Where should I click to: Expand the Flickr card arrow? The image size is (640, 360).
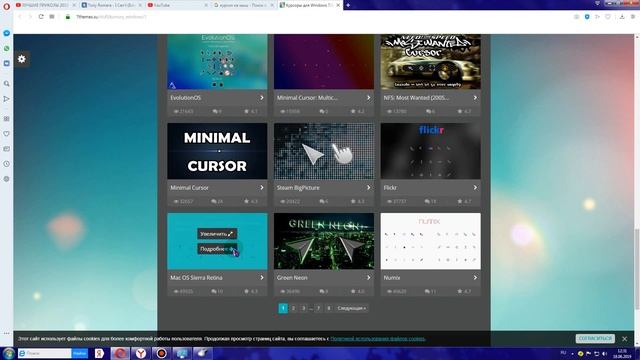(x=475, y=188)
